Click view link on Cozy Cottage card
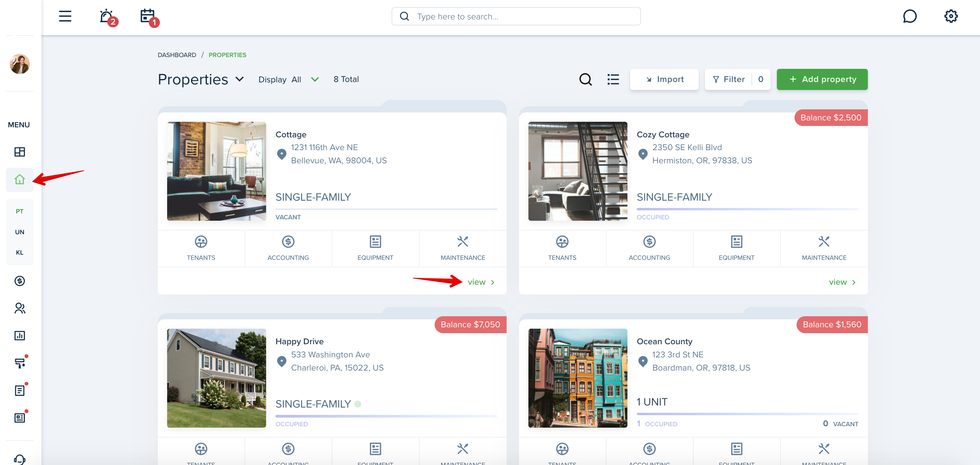The width and height of the screenshot is (980, 465). pyautogui.click(x=843, y=282)
